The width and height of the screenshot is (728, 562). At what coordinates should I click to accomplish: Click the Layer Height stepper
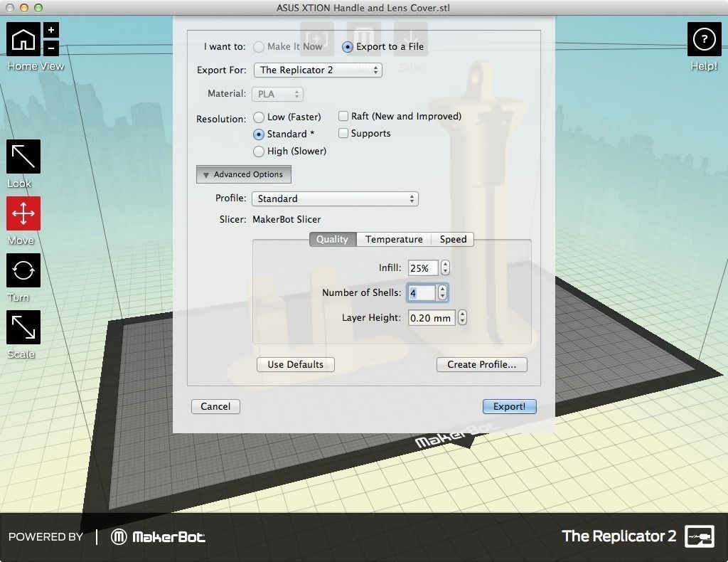click(462, 318)
